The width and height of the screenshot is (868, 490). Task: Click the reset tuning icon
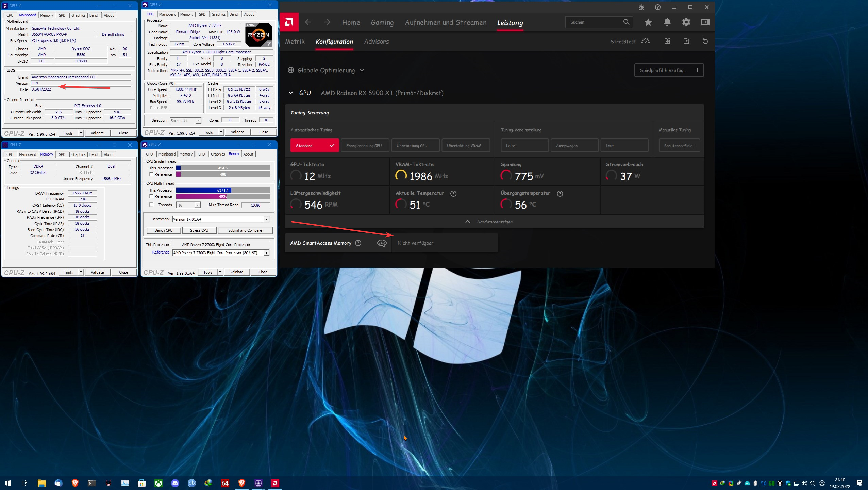(x=705, y=41)
